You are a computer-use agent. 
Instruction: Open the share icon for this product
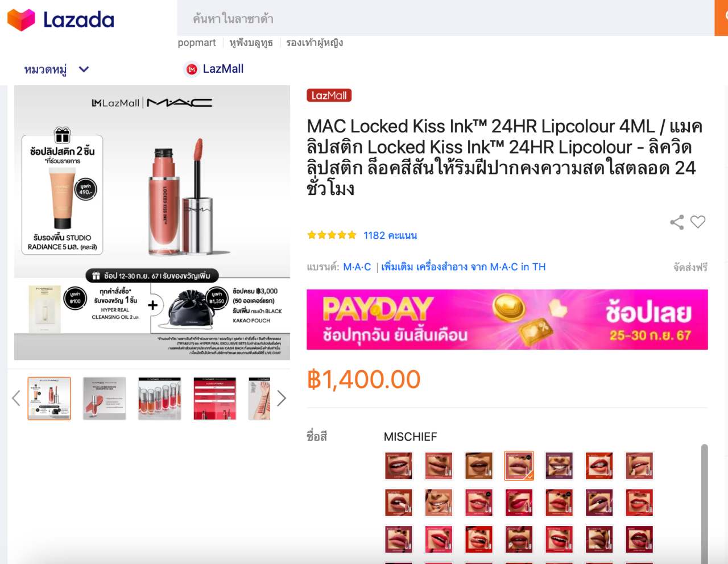[677, 222]
